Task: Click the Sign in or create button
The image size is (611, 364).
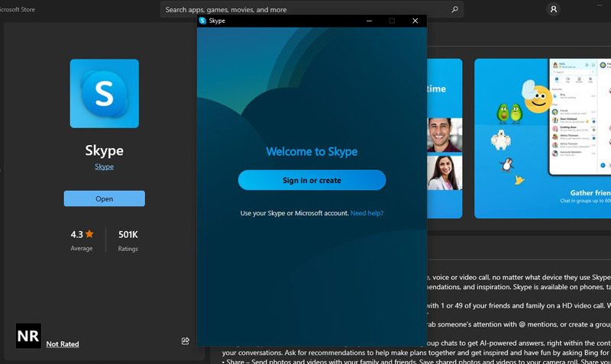Action: 312,180
